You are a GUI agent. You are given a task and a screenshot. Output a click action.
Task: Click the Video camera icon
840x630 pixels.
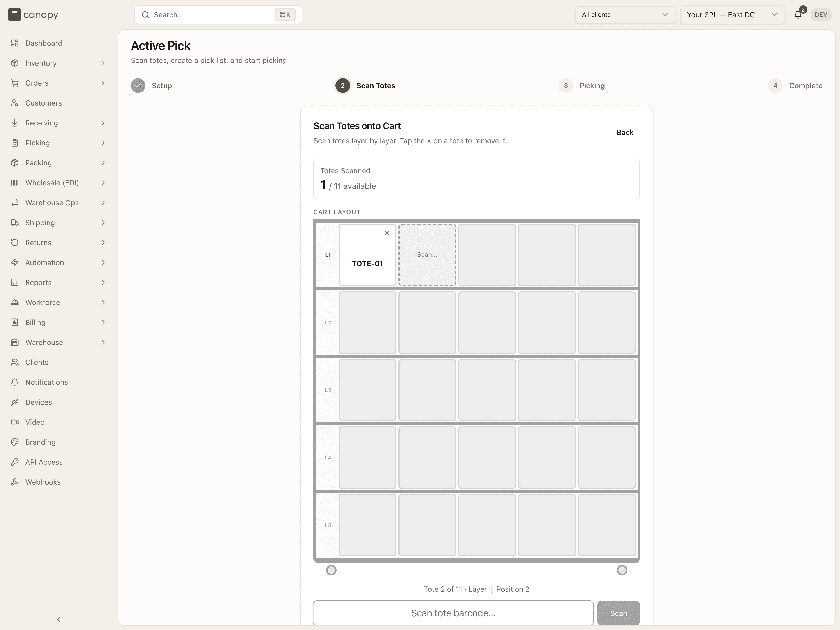click(15, 422)
